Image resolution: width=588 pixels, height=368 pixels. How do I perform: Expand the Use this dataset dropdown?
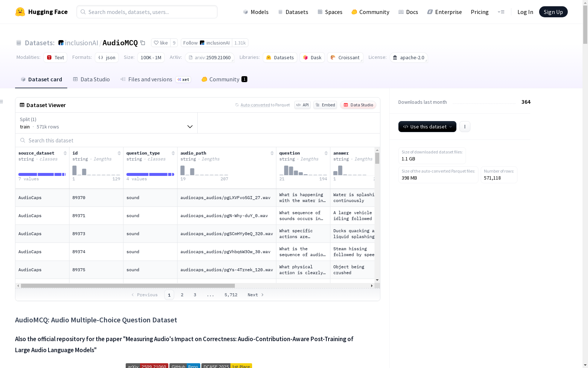427,127
